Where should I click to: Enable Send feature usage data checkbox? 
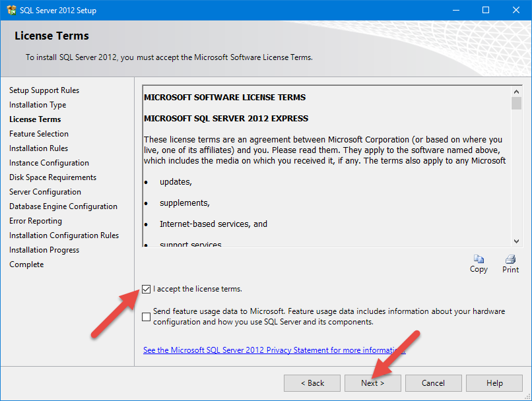click(x=147, y=317)
